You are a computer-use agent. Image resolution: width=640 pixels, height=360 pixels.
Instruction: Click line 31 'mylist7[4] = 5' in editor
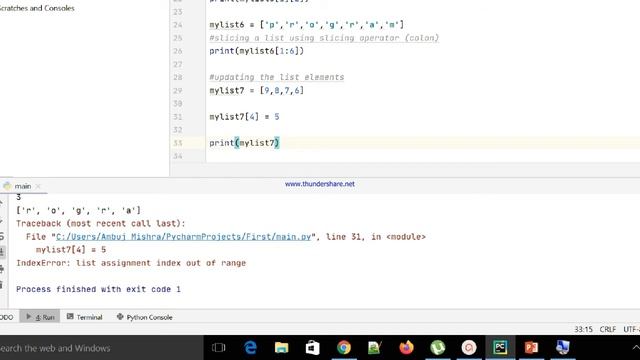[244, 117]
